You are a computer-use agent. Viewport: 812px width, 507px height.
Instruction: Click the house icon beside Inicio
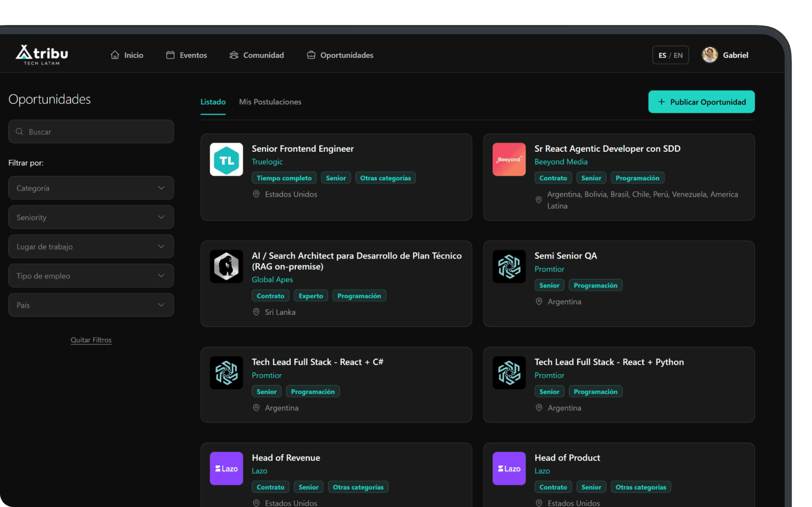coord(115,55)
